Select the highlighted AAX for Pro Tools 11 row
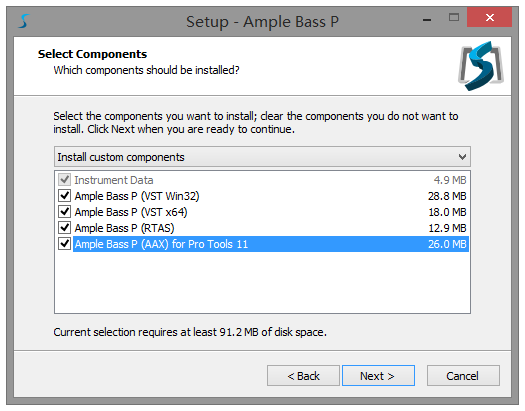Screen dimensions: 525x411 (x=271, y=244)
